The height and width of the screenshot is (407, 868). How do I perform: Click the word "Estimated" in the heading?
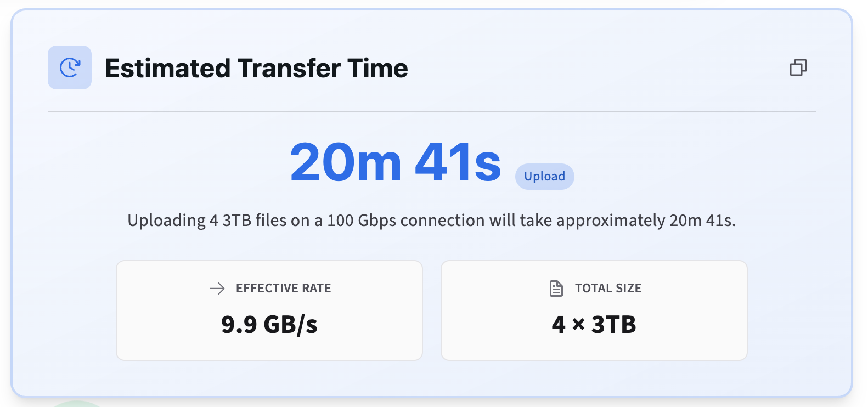pos(167,69)
